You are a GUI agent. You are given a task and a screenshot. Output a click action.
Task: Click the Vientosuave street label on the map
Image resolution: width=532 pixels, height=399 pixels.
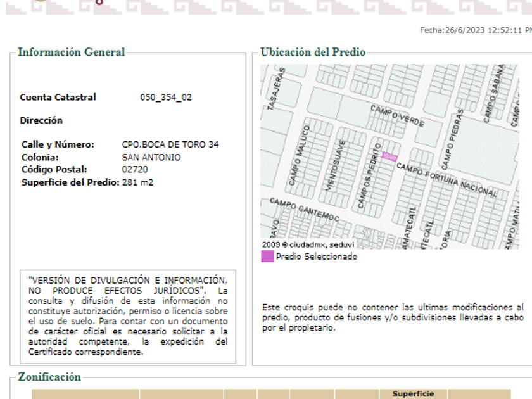(x=336, y=165)
